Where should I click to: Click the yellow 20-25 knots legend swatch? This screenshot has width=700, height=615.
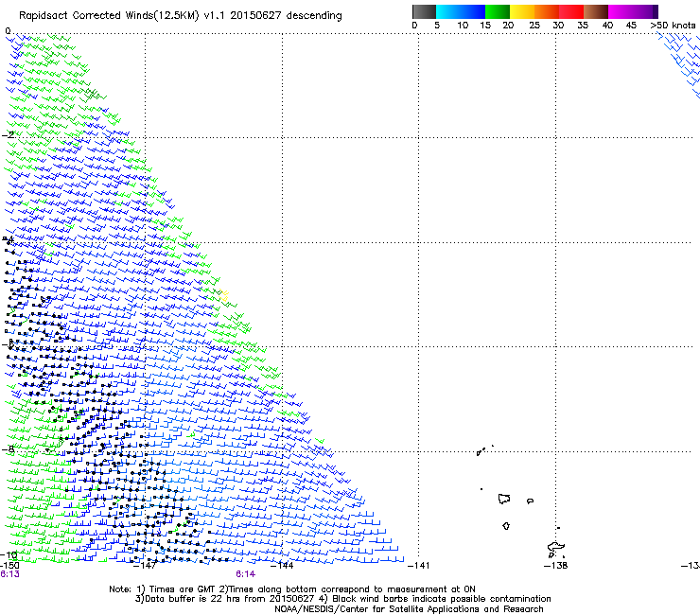coord(522,11)
